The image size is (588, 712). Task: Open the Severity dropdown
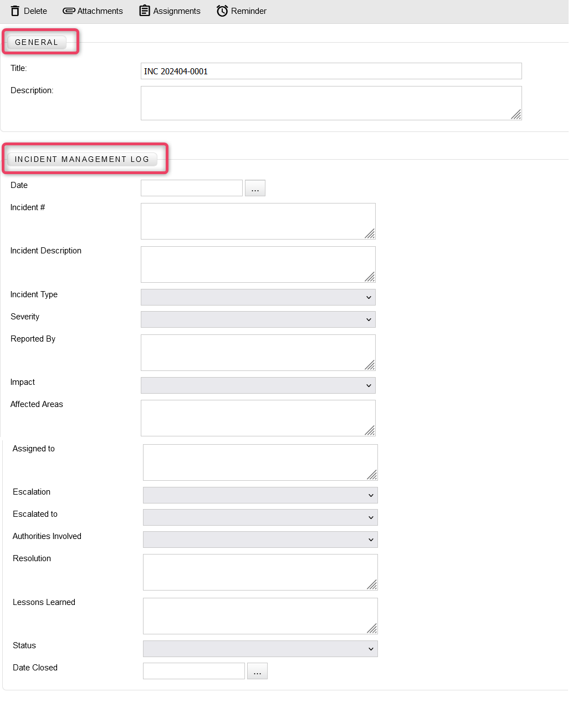[258, 319]
